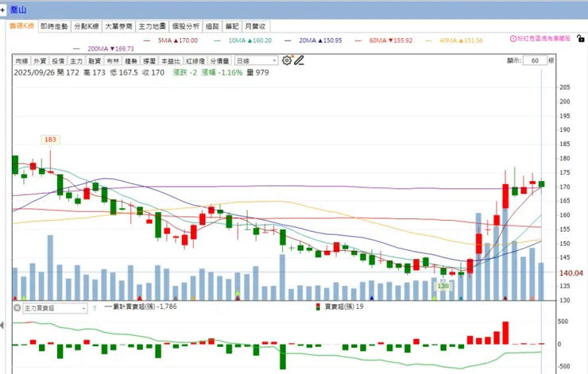Screen dimensions: 588x374
Task: Click the 40MA 151.56 legend entry
Action: coord(455,40)
